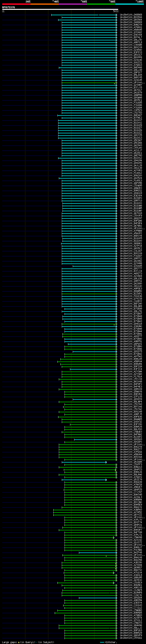Viewport: 146px width, 644px height.
Task: Click the alignment bar for UniRef100_Q9SDU3
Action: point(96,440)
